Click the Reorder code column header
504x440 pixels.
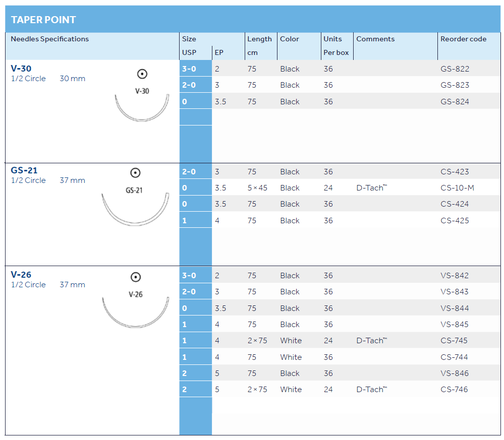(463, 39)
